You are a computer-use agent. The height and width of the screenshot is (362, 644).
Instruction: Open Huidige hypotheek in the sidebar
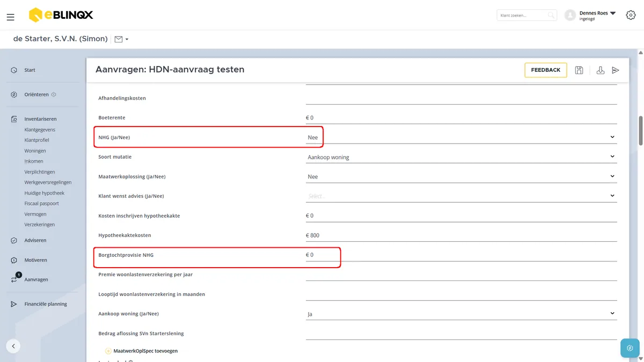pyautogui.click(x=44, y=193)
